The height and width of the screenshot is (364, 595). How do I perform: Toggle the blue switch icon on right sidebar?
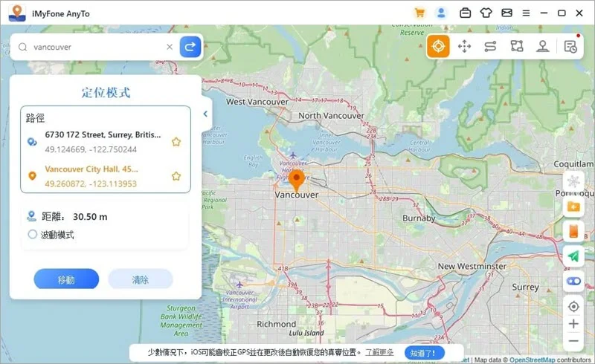tap(573, 281)
